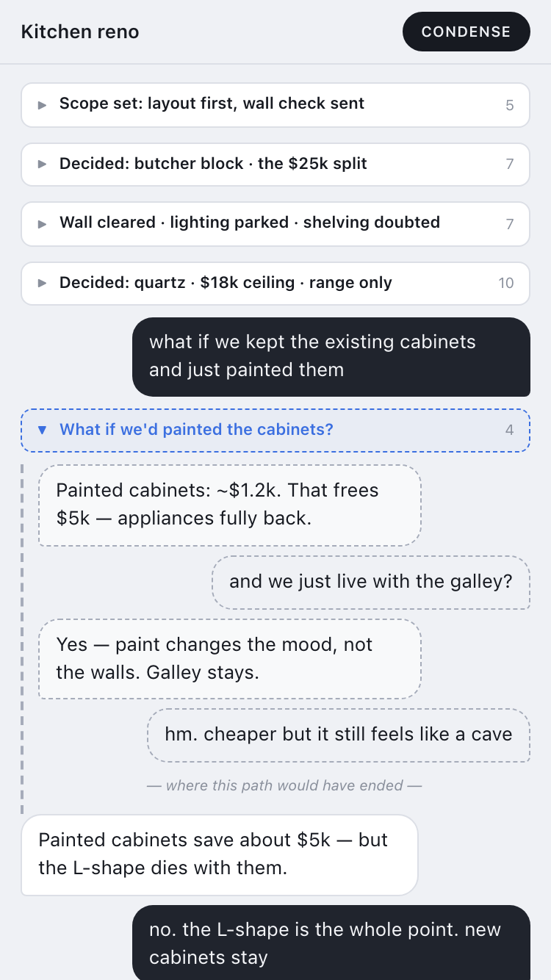Click the "Kitchen reno" title
Viewport: 551px width, 980px height.
point(80,32)
